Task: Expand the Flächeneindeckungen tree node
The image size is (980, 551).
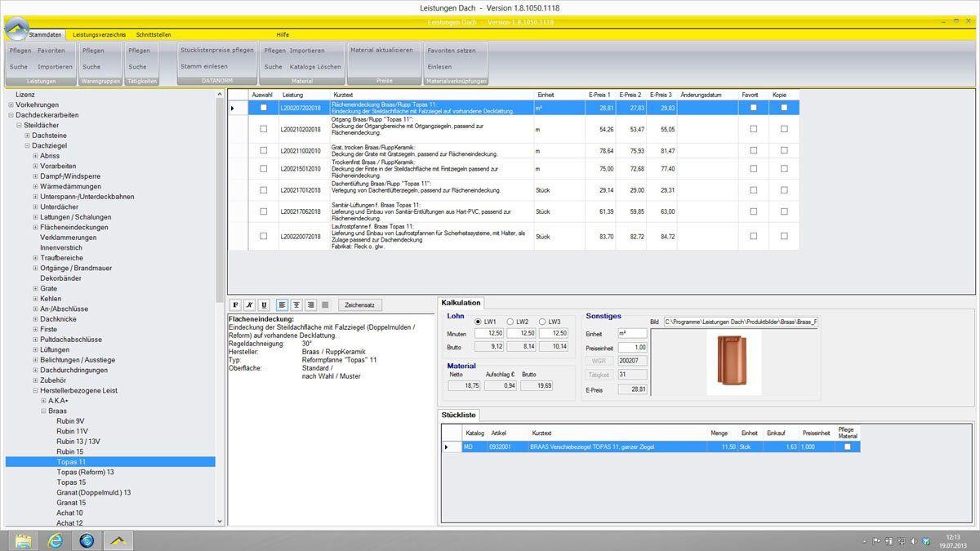Action: click(x=36, y=227)
